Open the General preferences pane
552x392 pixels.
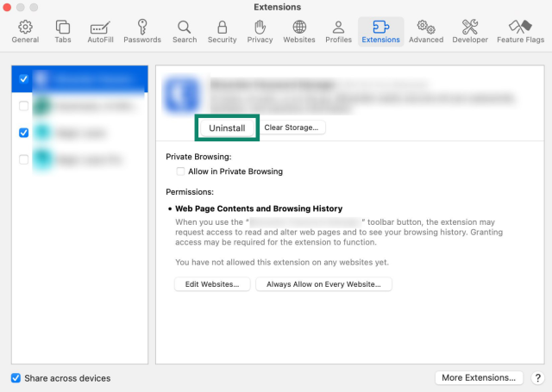(25, 32)
